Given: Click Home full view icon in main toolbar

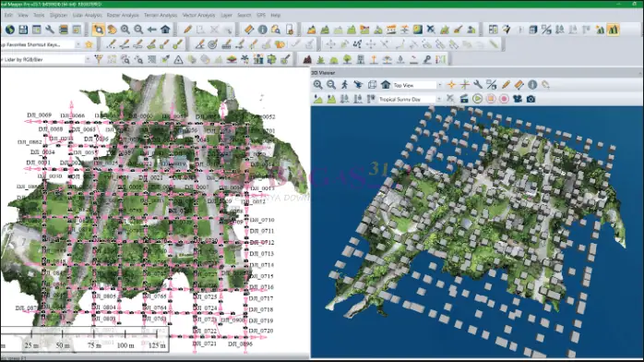Looking at the screenshot, I should click(x=165, y=30).
